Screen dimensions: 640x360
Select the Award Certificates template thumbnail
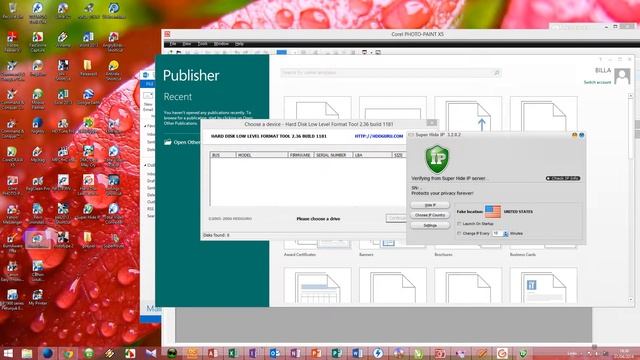pos(318,244)
